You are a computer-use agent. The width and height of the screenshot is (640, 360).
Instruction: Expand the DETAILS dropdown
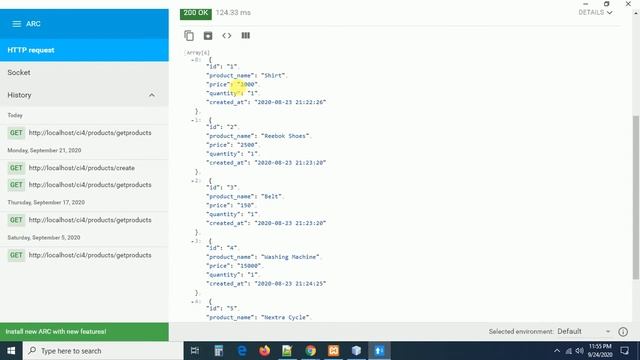(595, 13)
